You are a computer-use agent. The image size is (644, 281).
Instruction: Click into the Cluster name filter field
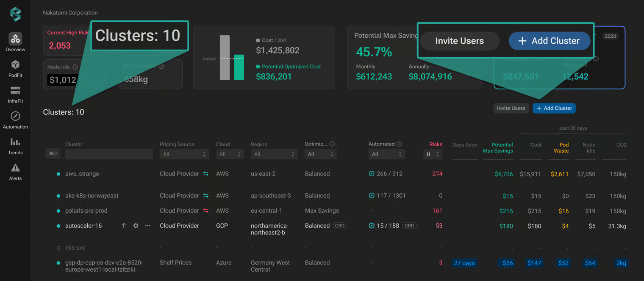(x=109, y=154)
